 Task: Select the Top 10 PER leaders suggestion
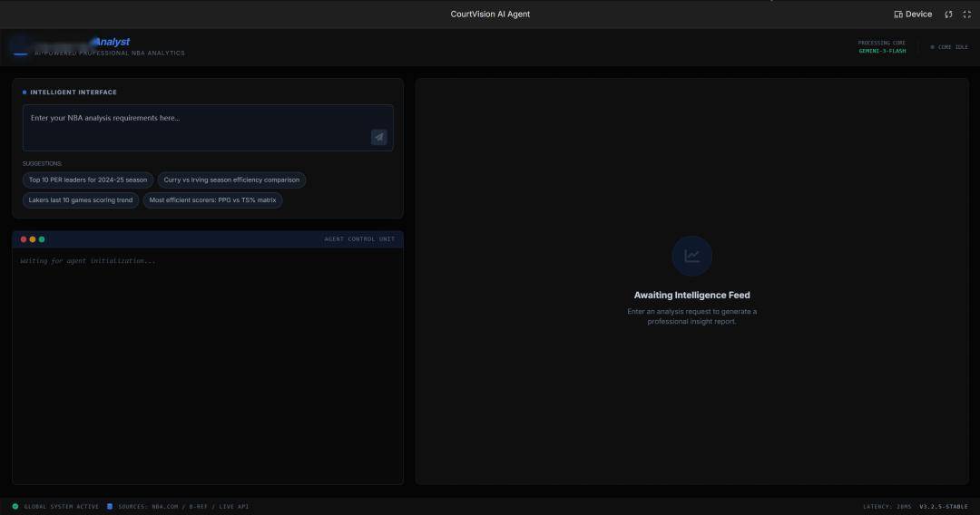click(x=88, y=180)
